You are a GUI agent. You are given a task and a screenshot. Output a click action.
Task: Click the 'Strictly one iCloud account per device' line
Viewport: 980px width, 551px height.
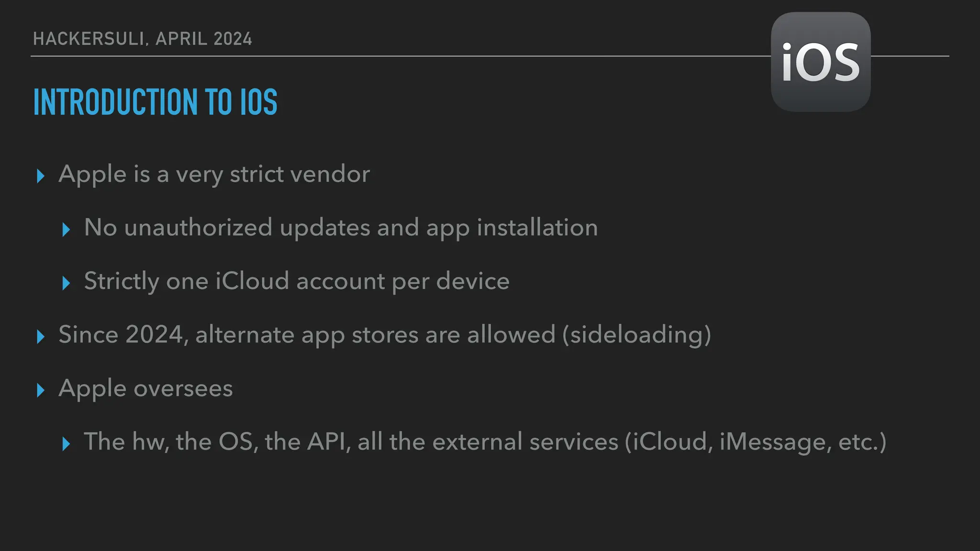click(297, 281)
